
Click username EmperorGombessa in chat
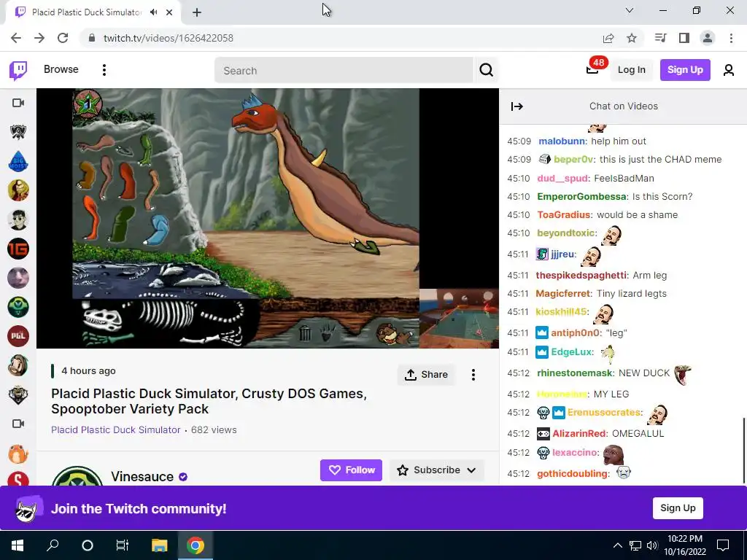(x=581, y=197)
